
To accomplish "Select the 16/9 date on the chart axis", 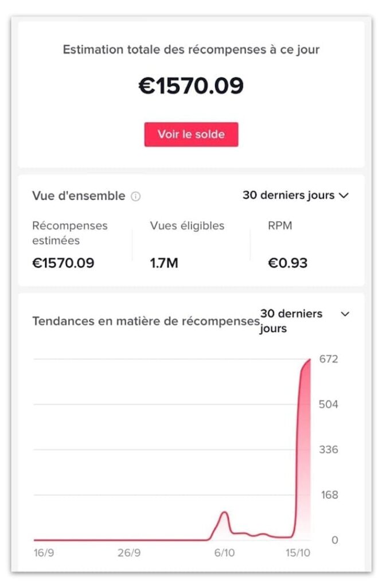I will pos(45,552).
